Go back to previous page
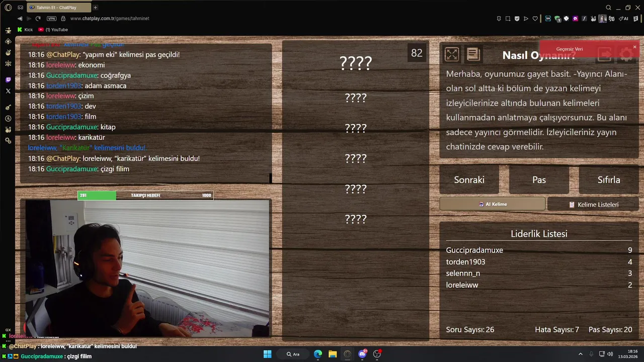This screenshot has width=644, height=362. (20, 19)
